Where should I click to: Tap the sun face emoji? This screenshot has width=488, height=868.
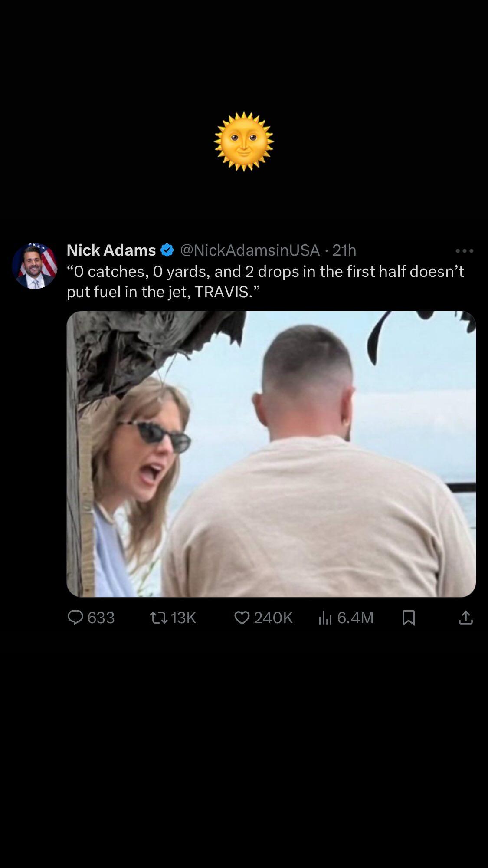click(244, 141)
